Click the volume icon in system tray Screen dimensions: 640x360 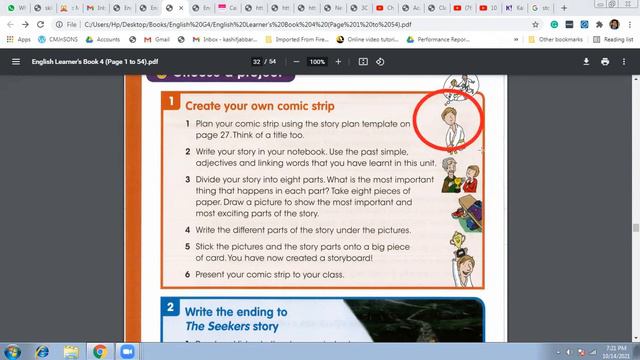coord(569,352)
